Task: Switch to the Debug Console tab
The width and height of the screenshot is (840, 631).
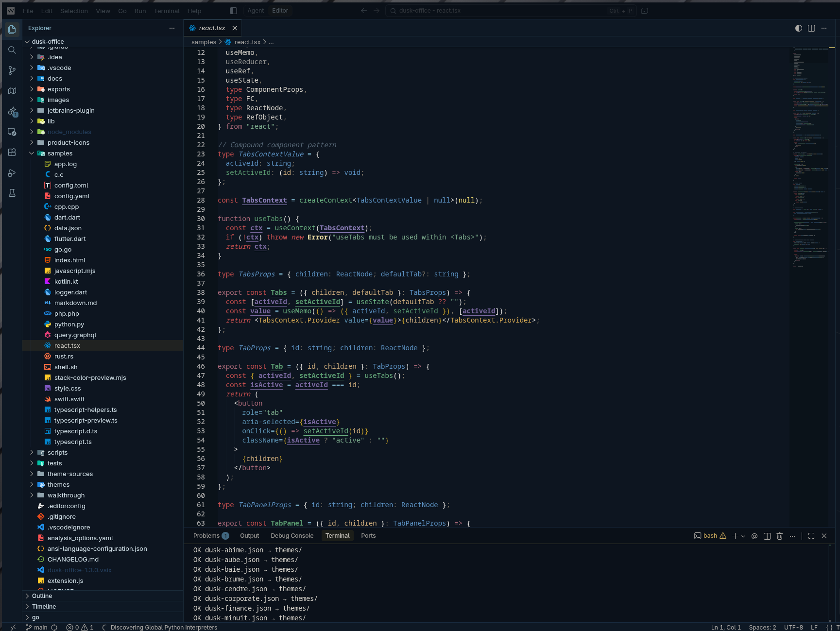Action: tap(292, 536)
